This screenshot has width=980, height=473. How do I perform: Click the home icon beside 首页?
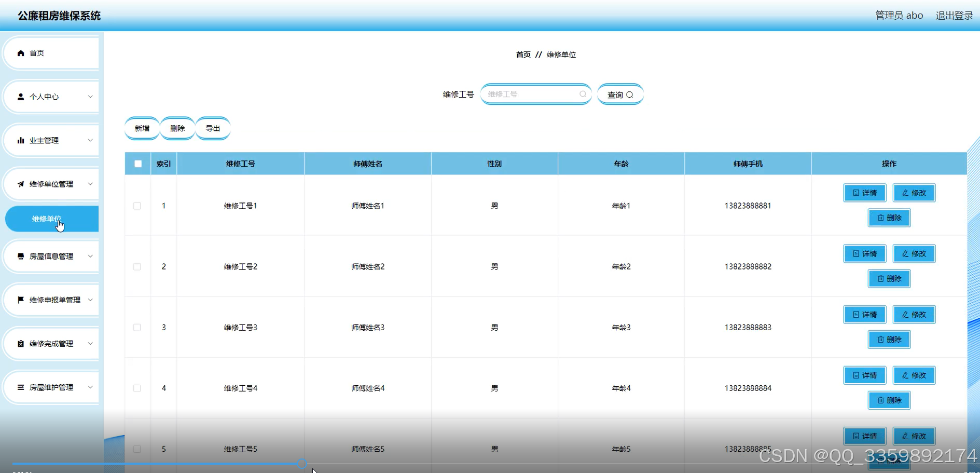pos(21,53)
